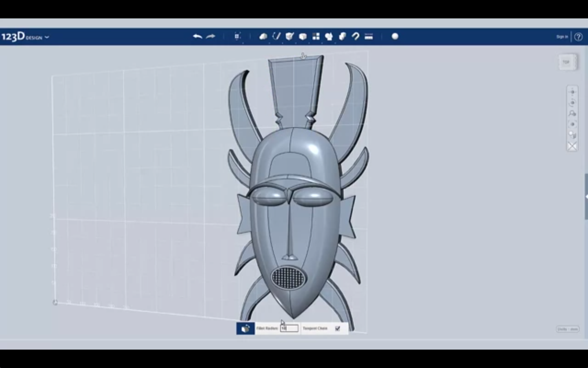Redo the last undone action
Screen dimensions: 588x368
(211, 36)
